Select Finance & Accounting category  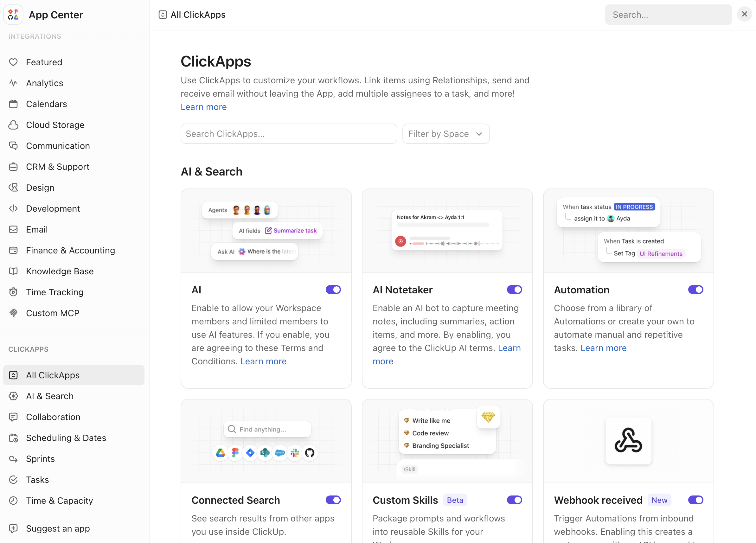74,250
